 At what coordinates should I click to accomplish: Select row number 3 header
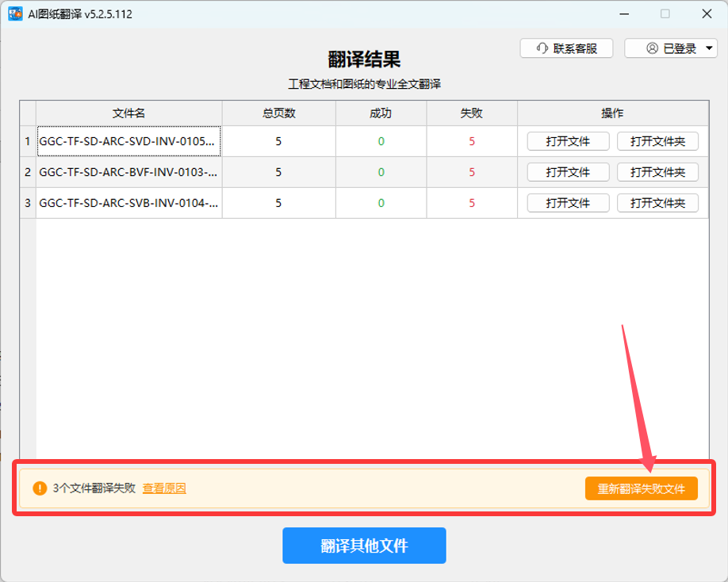(x=28, y=203)
